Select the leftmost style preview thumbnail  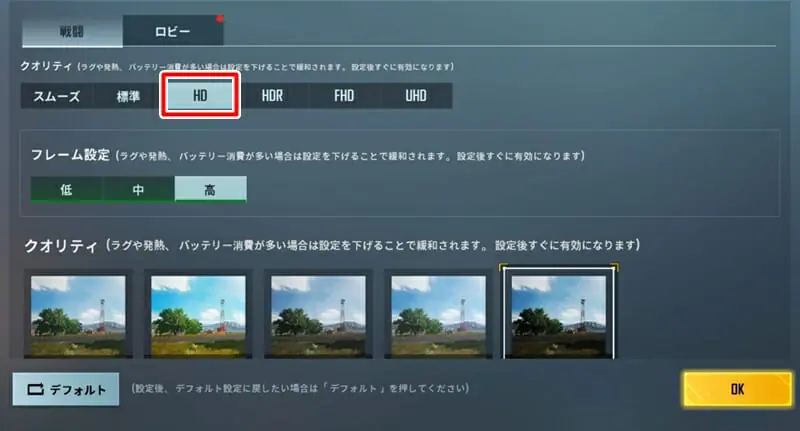tap(78, 314)
